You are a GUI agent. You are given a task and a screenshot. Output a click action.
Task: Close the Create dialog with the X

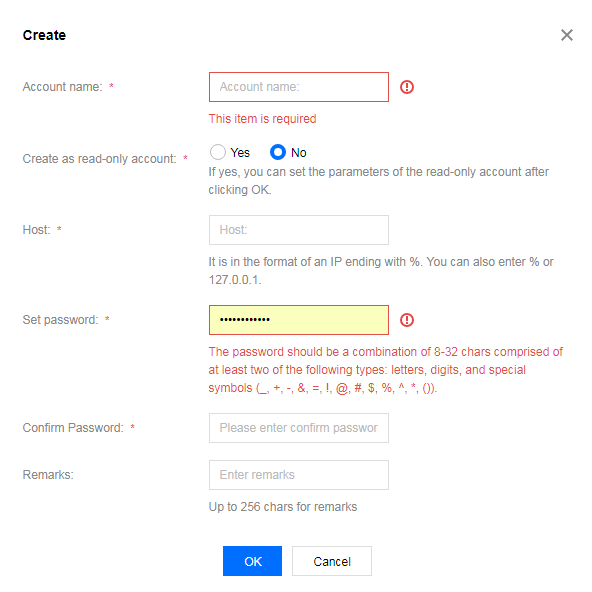click(x=566, y=35)
